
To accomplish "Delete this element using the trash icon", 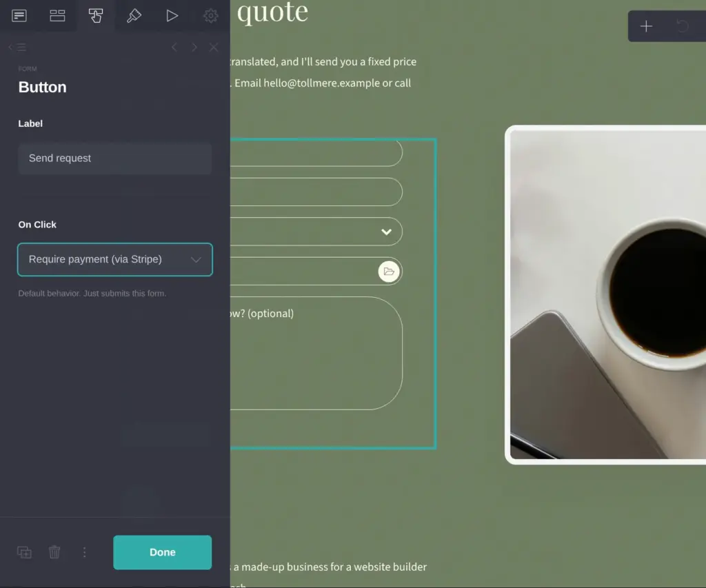I will point(54,552).
